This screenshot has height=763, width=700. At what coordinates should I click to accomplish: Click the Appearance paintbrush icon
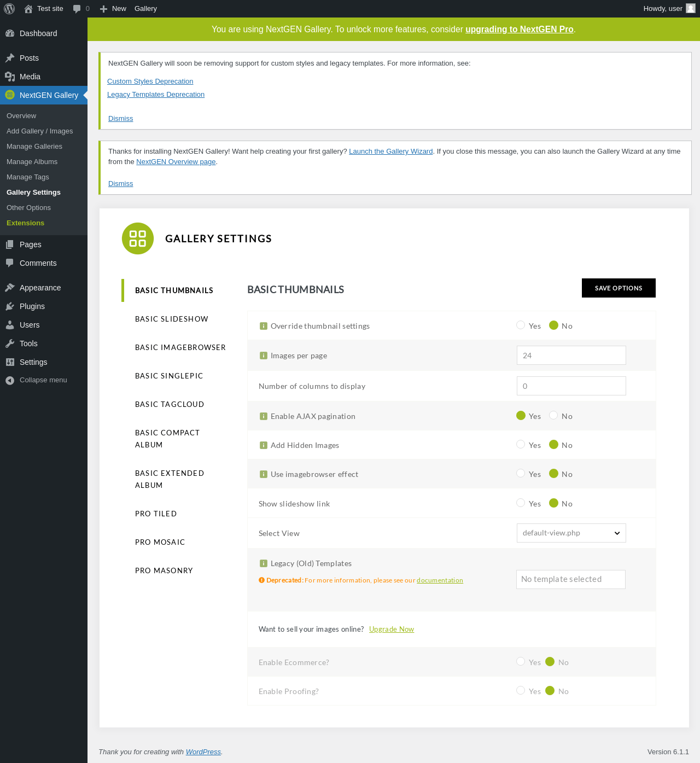tap(10, 288)
